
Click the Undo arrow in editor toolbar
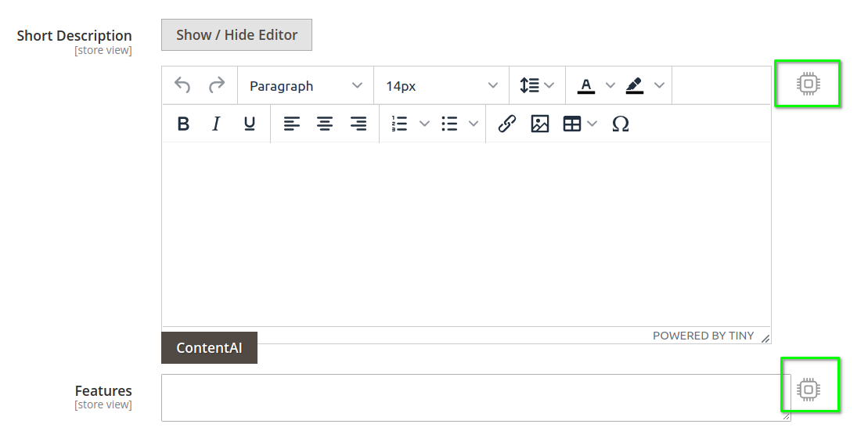(x=182, y=85)
